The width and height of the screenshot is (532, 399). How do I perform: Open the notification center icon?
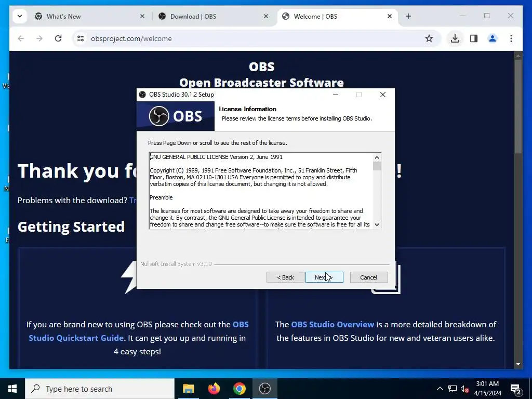click(x=515, y=389)
